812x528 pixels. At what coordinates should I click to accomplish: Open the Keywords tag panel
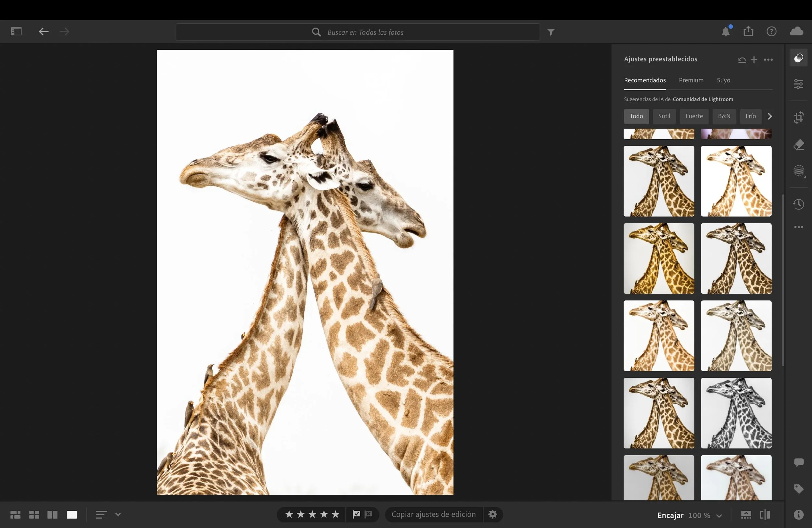click(x=798, y=489)
